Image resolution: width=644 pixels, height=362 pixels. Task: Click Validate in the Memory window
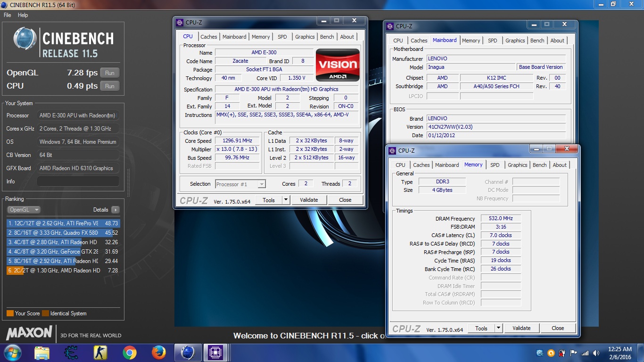tap(521, 328)
